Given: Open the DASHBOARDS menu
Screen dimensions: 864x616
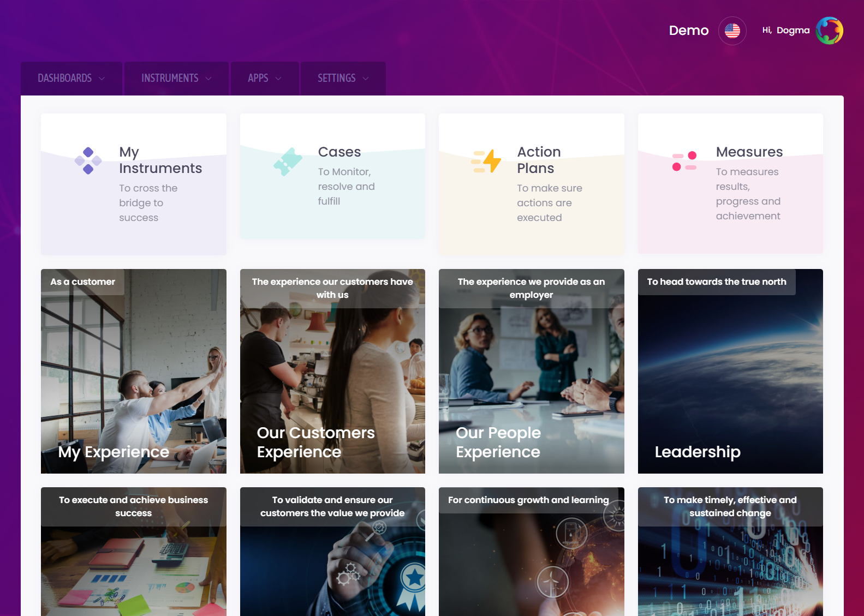Looking at the screenshot, I should click(x=71, y=79).
